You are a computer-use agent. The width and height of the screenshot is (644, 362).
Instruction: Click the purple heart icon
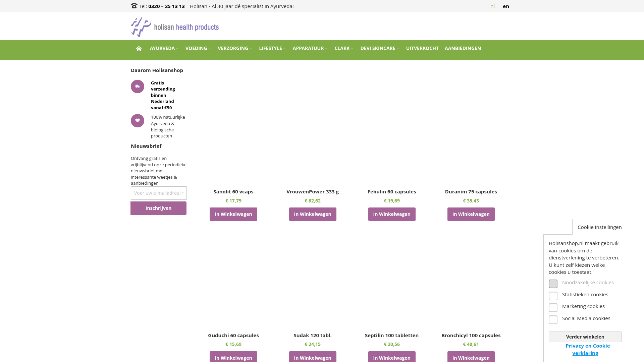click(x=138, y=121)
